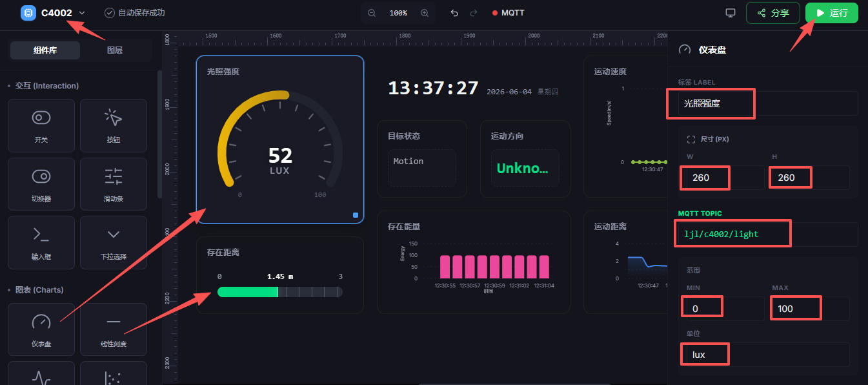868x385 pixels.
Task: Click the blue resize handle on gauge widget
Action: [x=356, y=215]
